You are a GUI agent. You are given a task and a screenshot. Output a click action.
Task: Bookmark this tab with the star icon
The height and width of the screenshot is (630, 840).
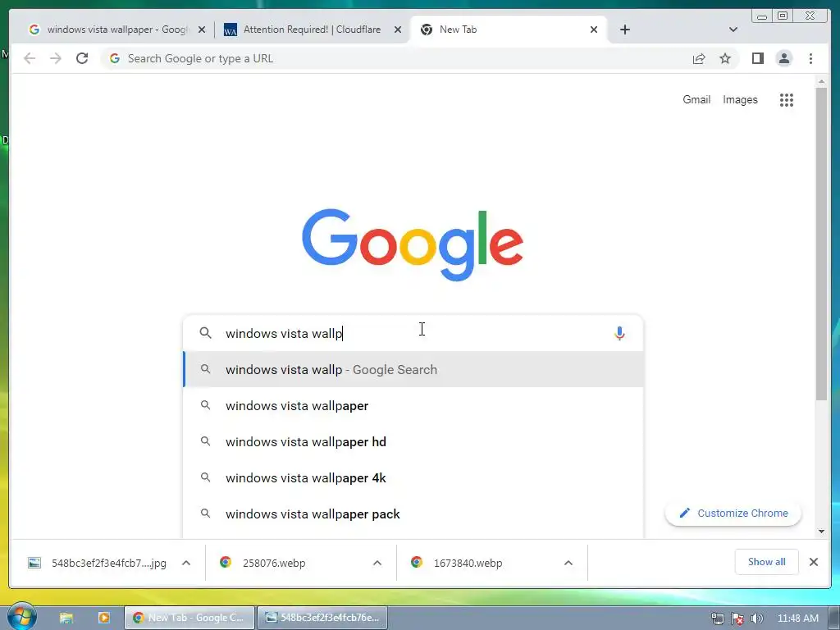(725, 58)
